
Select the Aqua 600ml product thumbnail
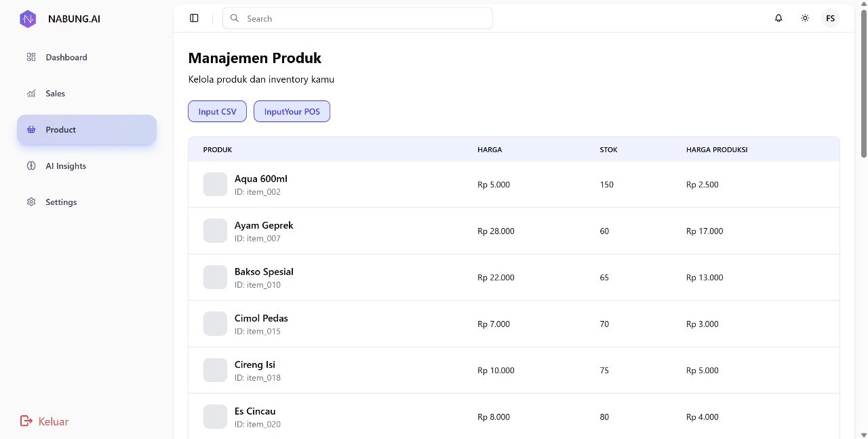(x=215, y=185)
